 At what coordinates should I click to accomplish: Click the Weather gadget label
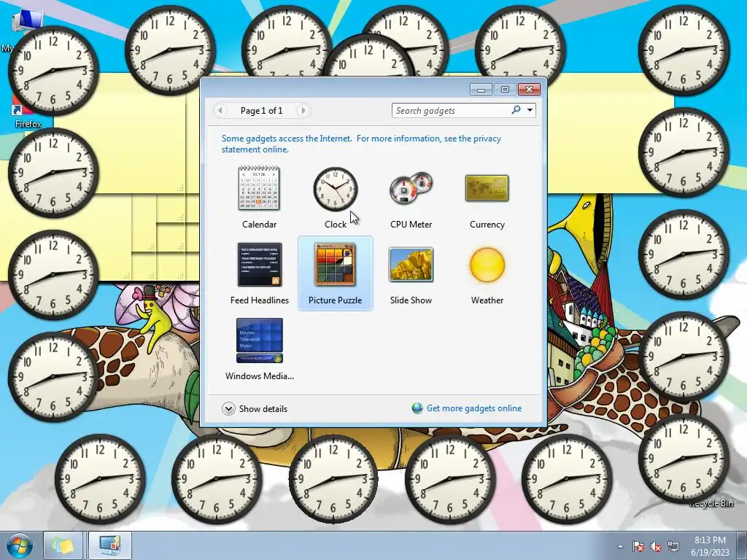click(487, 300)
